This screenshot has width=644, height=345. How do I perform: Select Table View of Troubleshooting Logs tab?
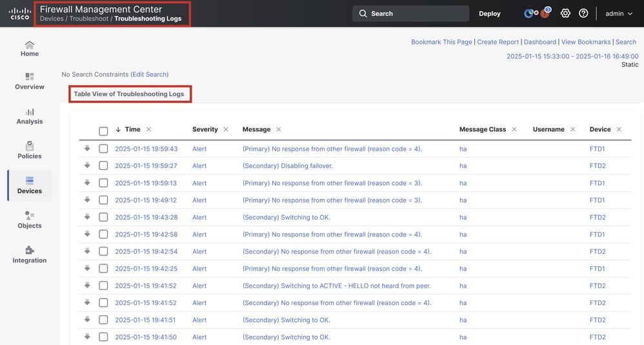coord(129,94)
